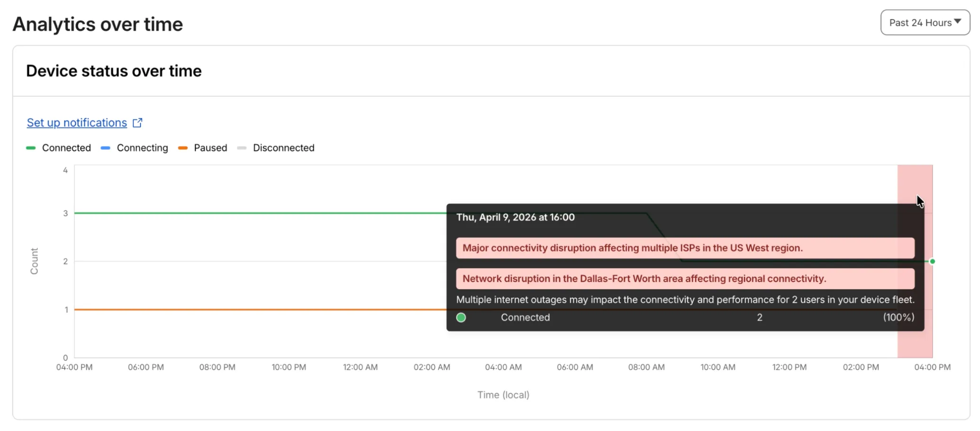Viewport: 980px width, 431px height.
Task: Open the Set up notifications link
Action: click(x=76, y=122)
